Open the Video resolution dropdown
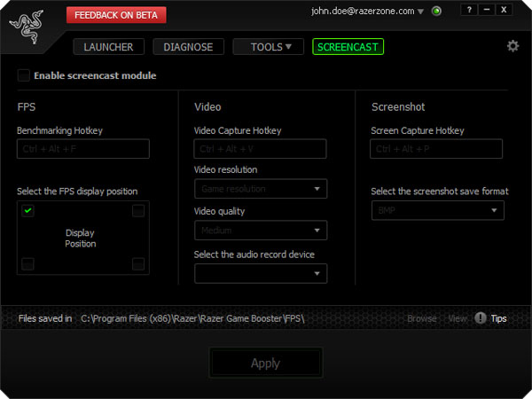The image size is (532, 399). point(261,189)
